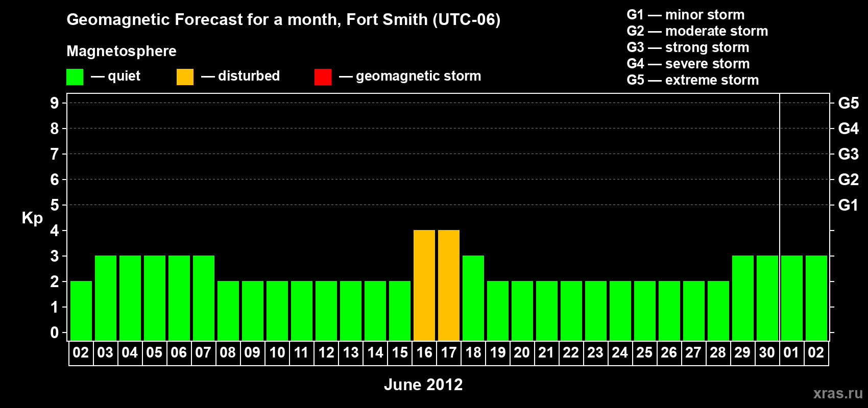Click the G1 label on right axis
The height and width of the screenshot is (408, 868).
[849, 205]
